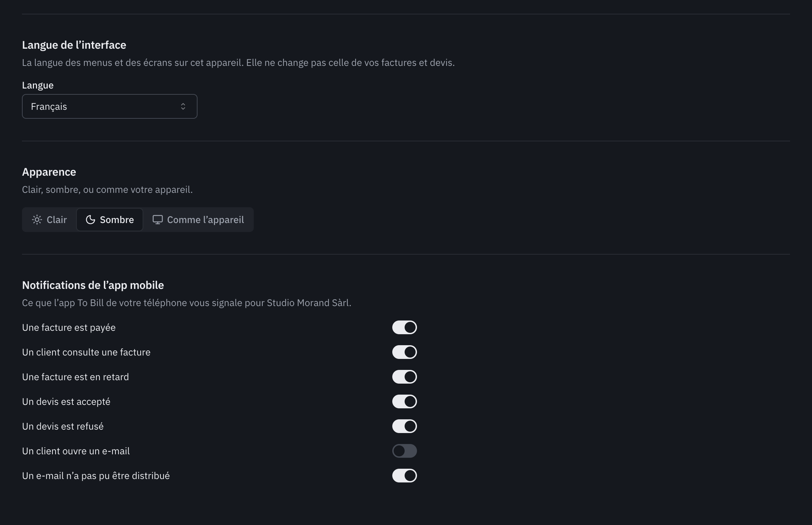Click the text Une facture est payée
This screenshot has width=812, height=525.
69,328
